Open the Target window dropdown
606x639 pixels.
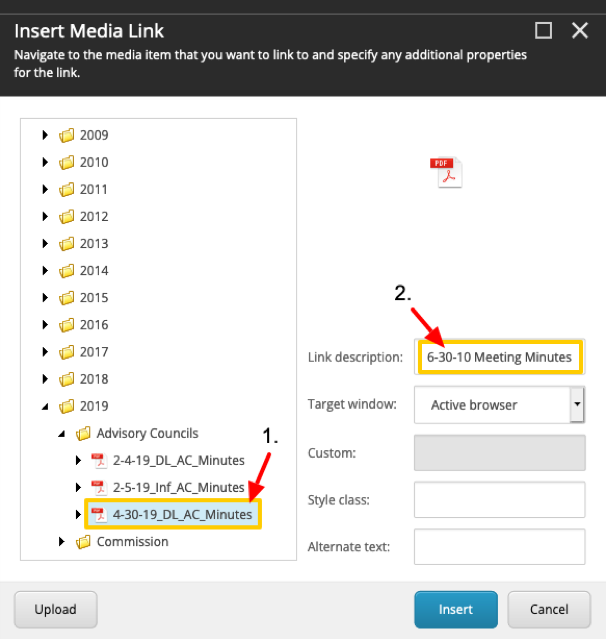(576, 405)
